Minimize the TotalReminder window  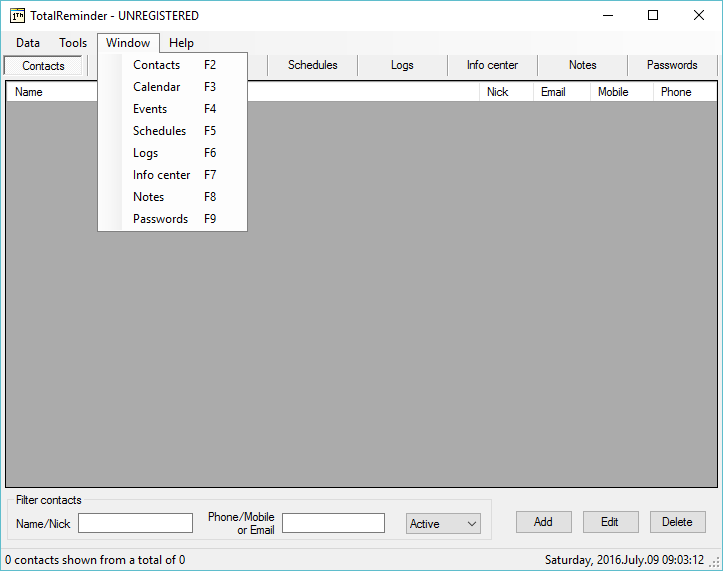click(608, 15)
